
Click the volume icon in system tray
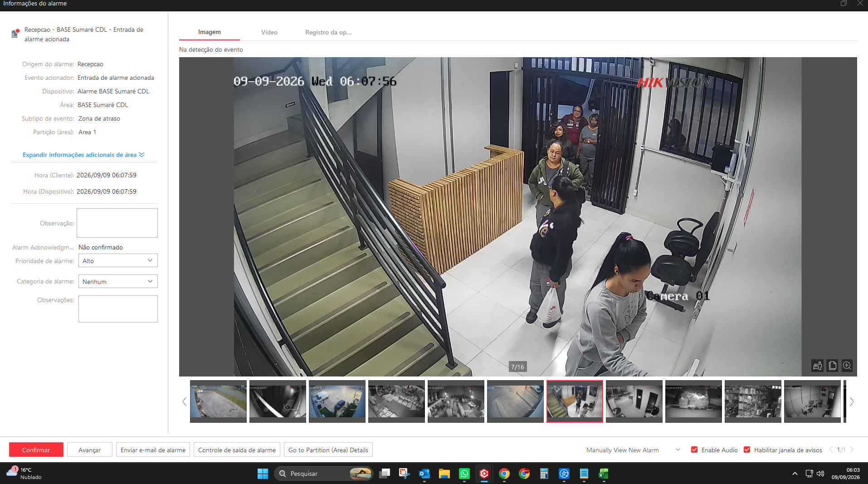pos(820,474)
